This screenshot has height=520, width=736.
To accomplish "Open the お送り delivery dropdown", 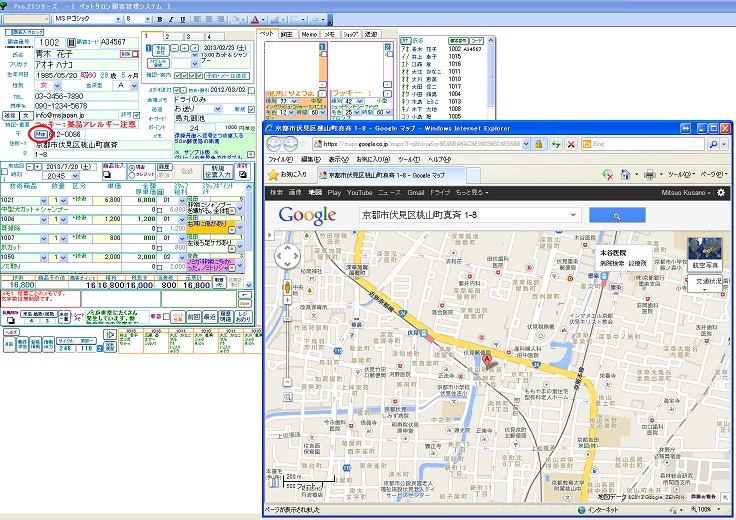I will (x=217, y=109).
